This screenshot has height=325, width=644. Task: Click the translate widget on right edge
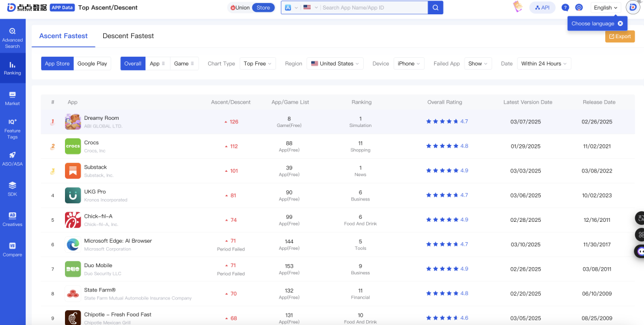tap(640, 218)
